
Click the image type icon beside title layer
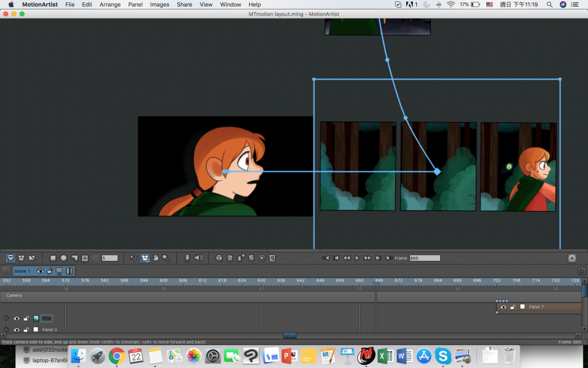36,319
